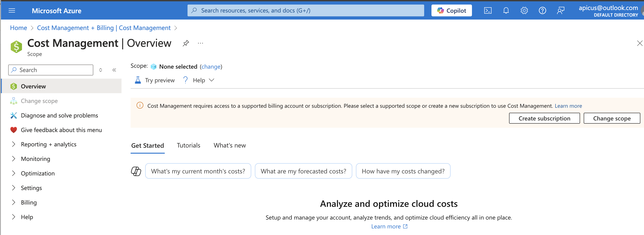Pin the Cost Management blade to dashboard
The image size is (644, 235).
coord(186,43)
